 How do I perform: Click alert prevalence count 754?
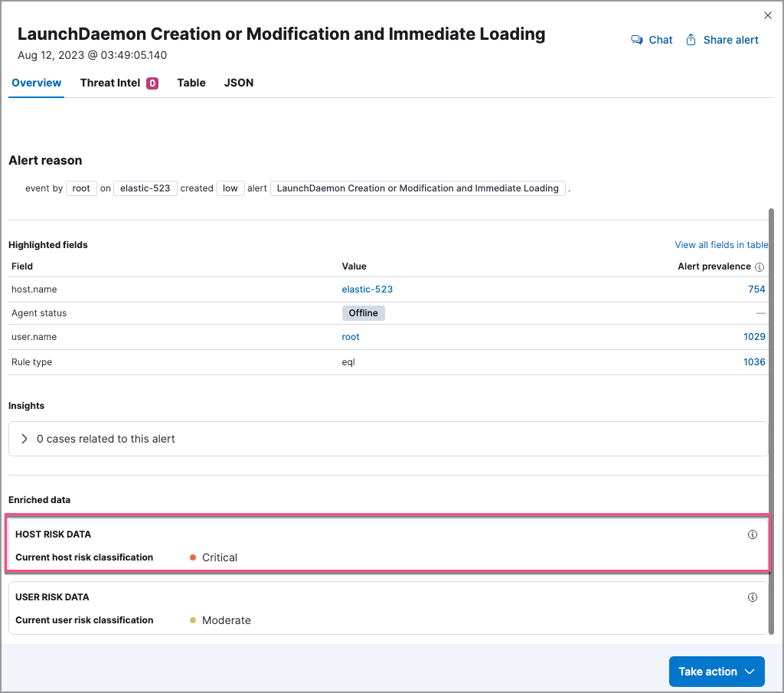click(756, 289)
